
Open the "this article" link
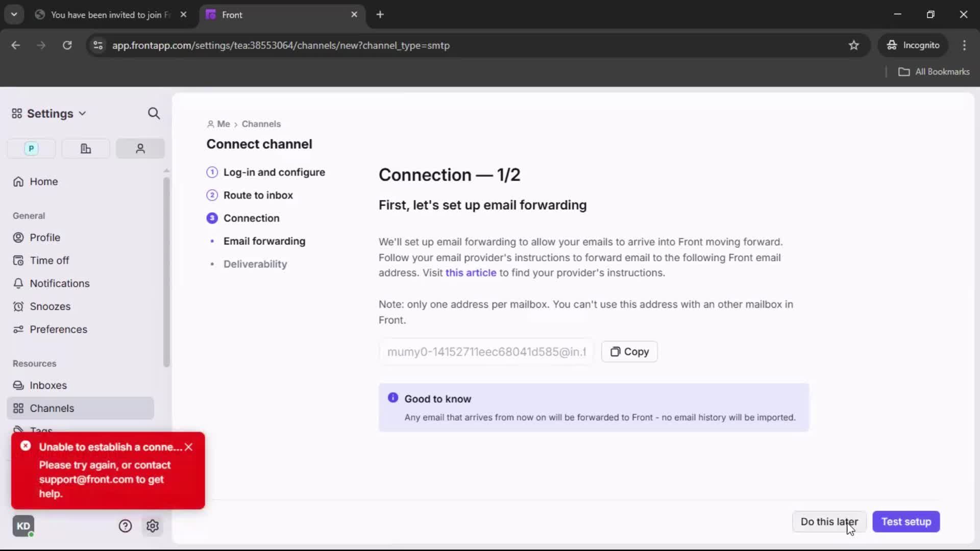click(470, 273)
